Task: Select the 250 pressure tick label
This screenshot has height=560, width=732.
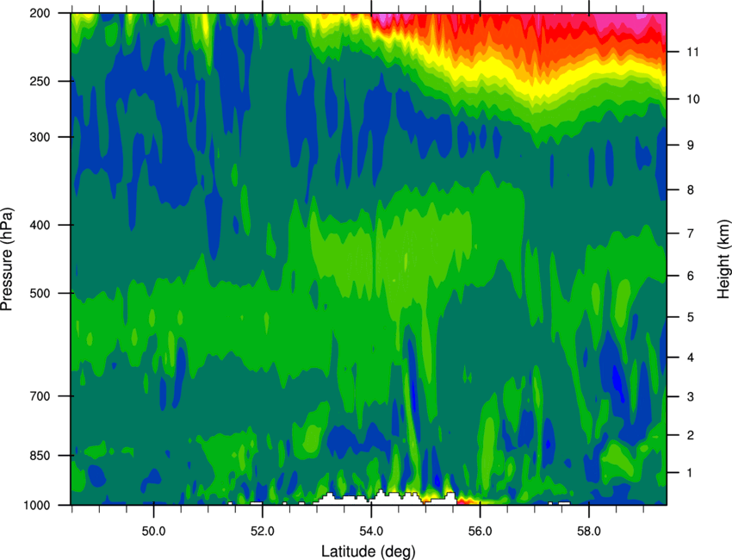Action: tap(40, 81)
